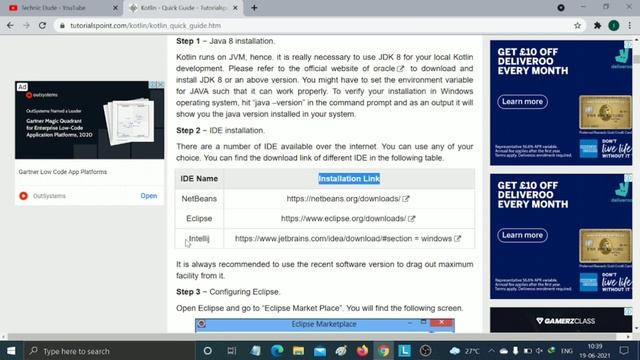Close the OutSystems ad with the X

point(160,84)
